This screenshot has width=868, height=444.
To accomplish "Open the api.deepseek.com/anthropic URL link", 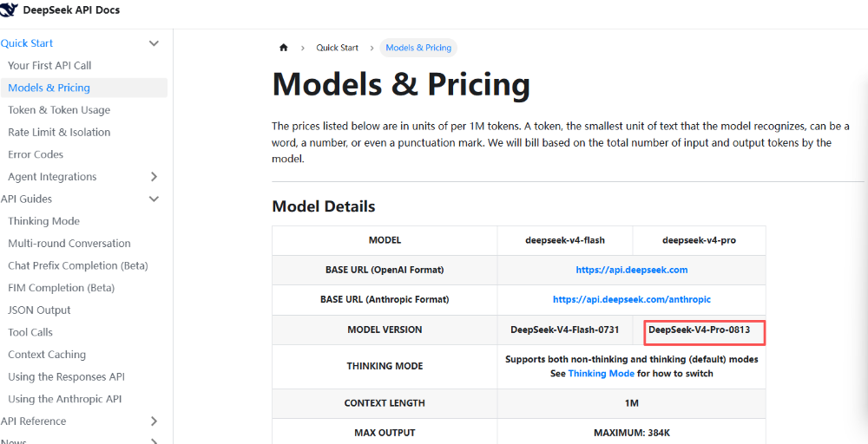I will tap(632, 299).
